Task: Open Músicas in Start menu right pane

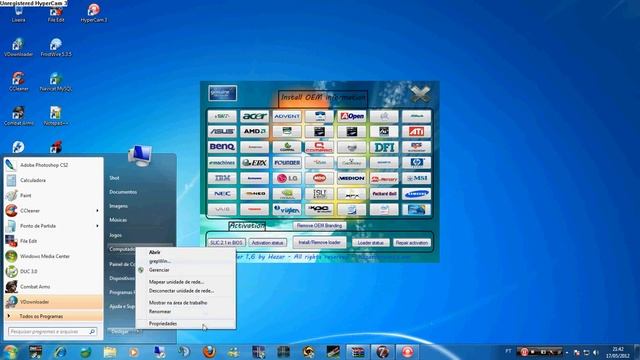Action: (x=118, y=220)
